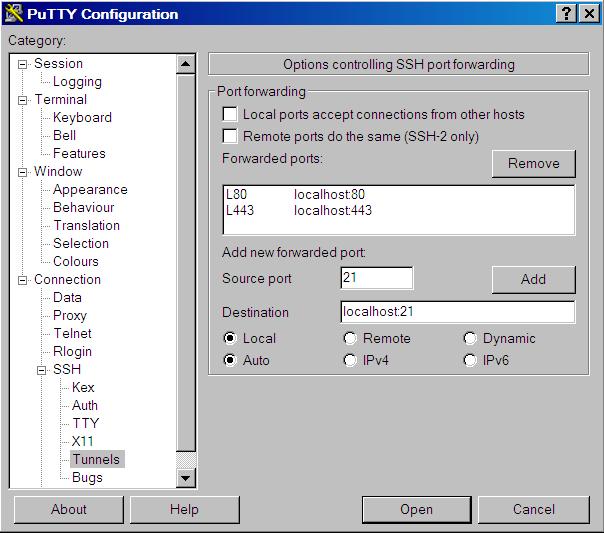Open the X11 category
Viewport: 604px width, 533px height.
[x=82, y=441]
